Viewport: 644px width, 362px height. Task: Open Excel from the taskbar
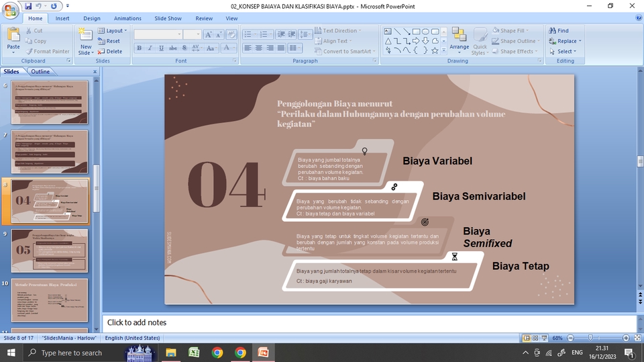pyautogui.click(x=194, y=353)
